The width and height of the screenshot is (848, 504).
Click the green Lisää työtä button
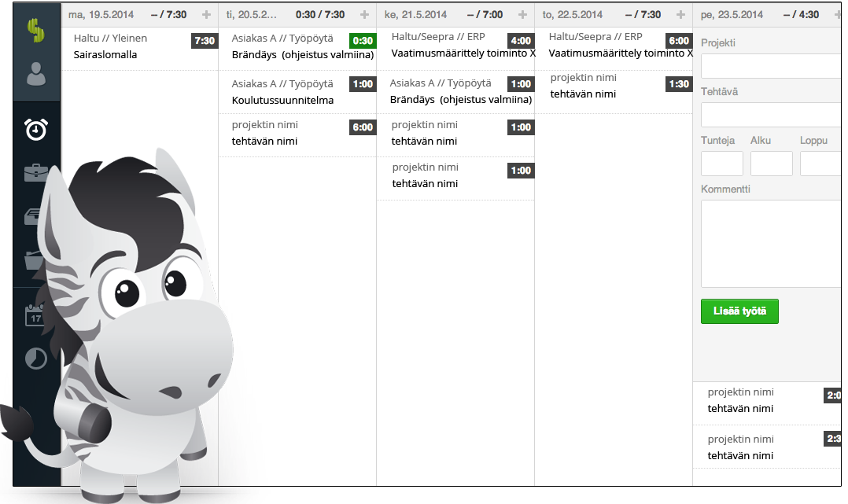(739, 311)
